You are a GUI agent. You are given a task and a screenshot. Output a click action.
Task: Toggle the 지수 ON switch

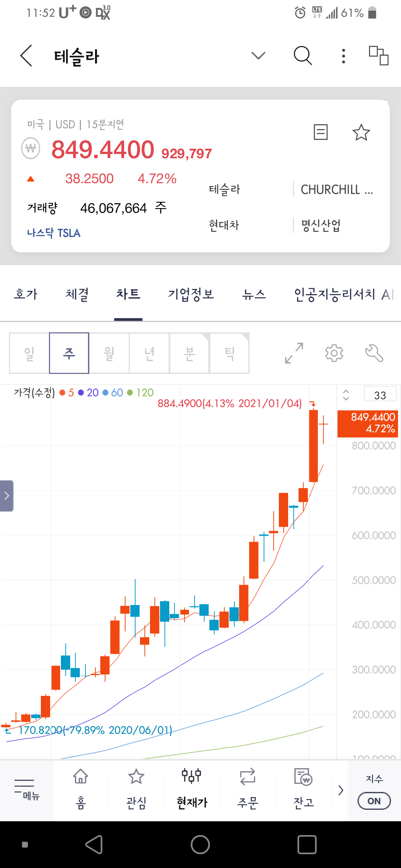click(374, 801)
